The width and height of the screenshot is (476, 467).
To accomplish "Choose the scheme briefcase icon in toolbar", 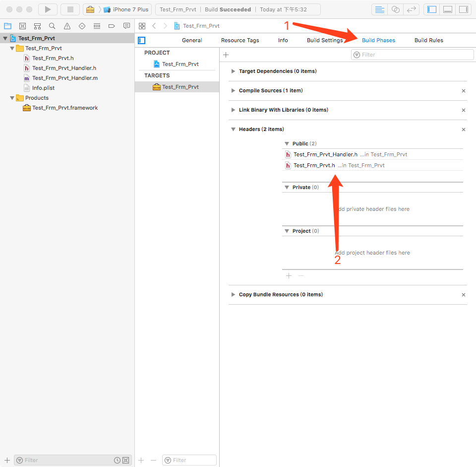I will pos(90,9).
